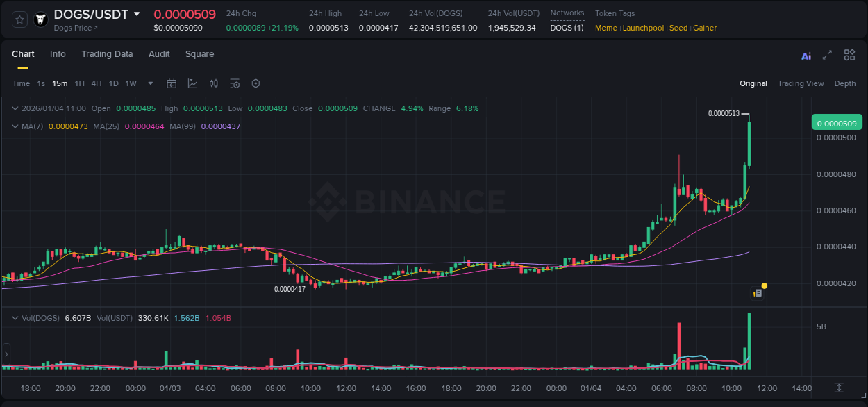868x407 pixels.
Task: Click the Launchpool token tag
Action: coord(643,28)
